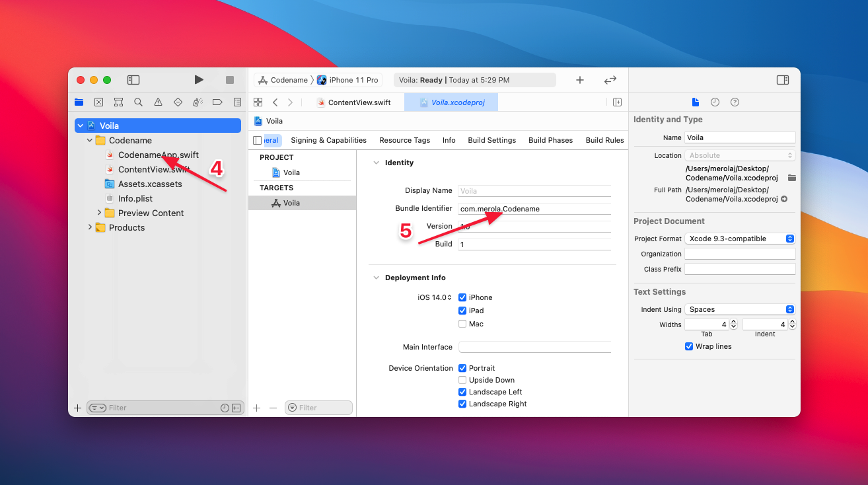The width and height of the screenshot is (868, 485).
Task: Open the Report navigator
Action: (x=237, y=102)
